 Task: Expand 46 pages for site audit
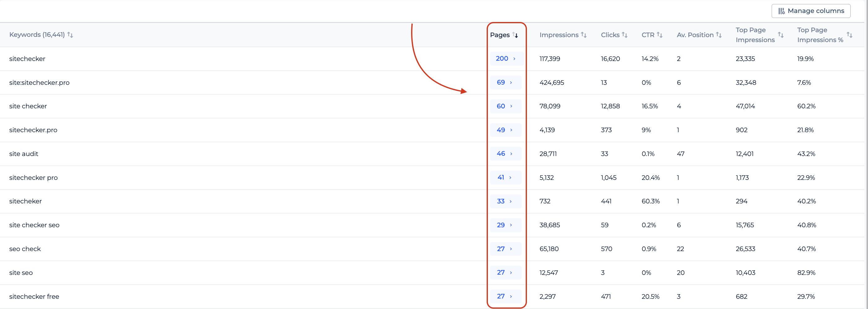506,154
